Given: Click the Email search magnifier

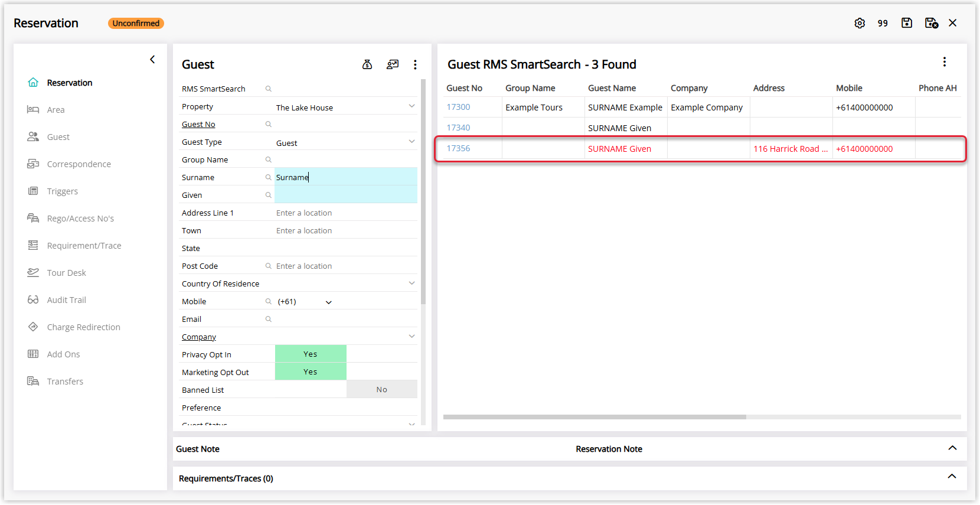Looking at the screenshot, I should pos(268,319).
